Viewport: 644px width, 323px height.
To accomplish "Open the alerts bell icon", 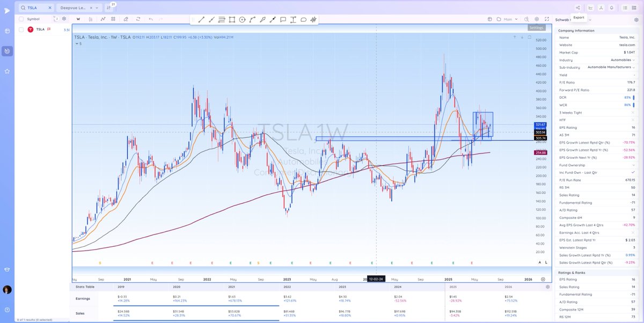I will [x=611, y=8].
